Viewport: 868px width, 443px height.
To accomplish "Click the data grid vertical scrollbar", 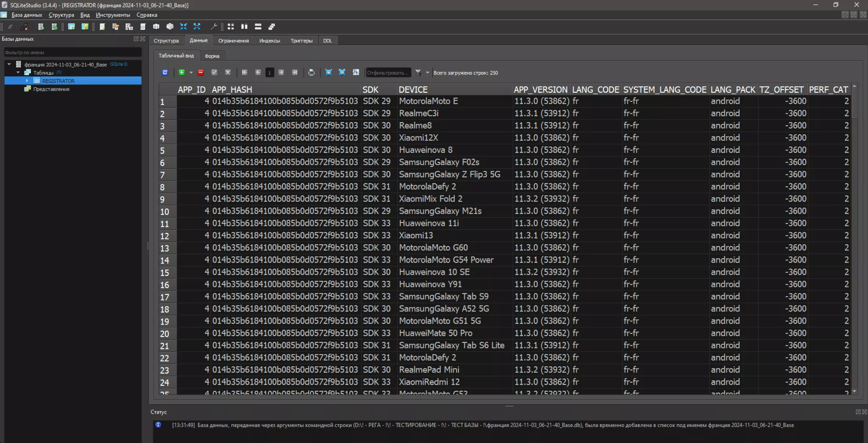I will click(854, 239).
